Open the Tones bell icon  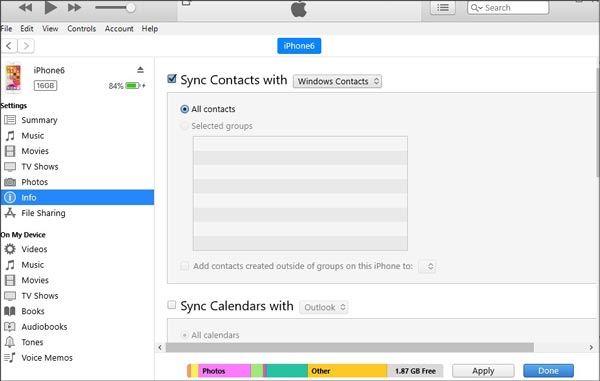click(x=10, y=342)
